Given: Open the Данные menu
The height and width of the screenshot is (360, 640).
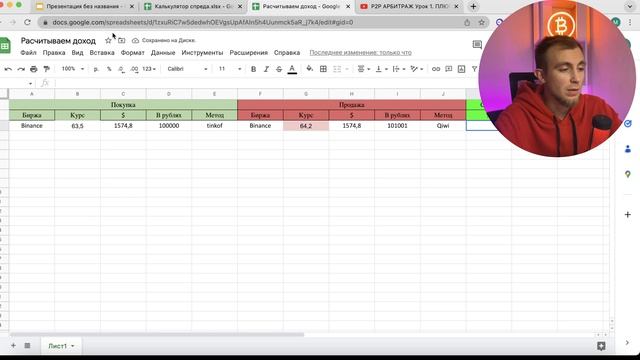Looking at the screenshot, I should (x=163, y=53).
